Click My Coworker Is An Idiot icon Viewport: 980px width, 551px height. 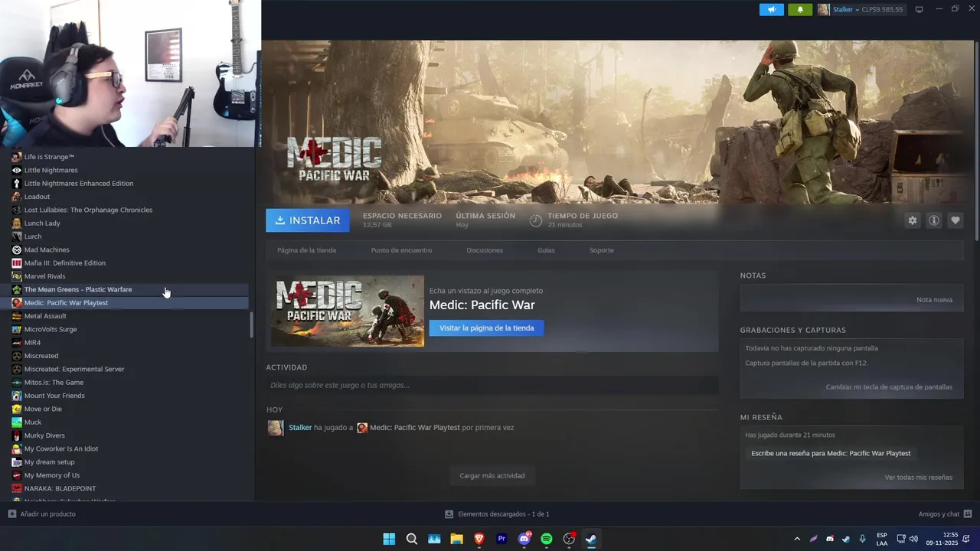(x=17, y=448)
